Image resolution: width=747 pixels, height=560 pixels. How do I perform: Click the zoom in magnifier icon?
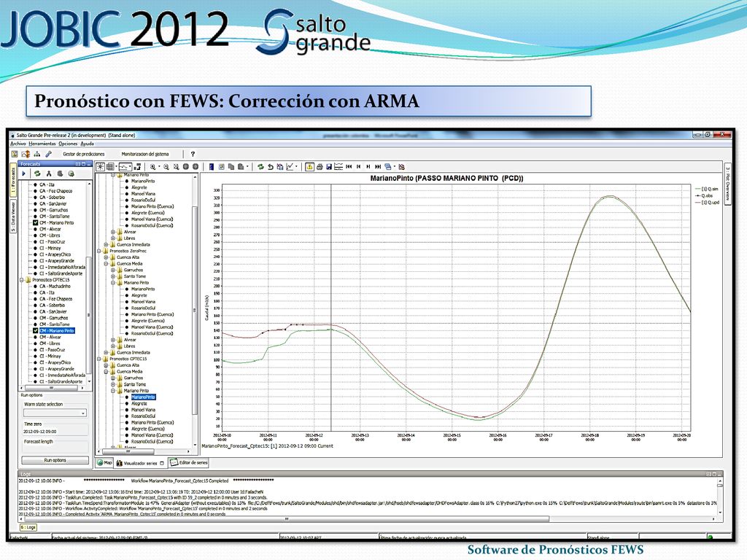click(152, 167)
